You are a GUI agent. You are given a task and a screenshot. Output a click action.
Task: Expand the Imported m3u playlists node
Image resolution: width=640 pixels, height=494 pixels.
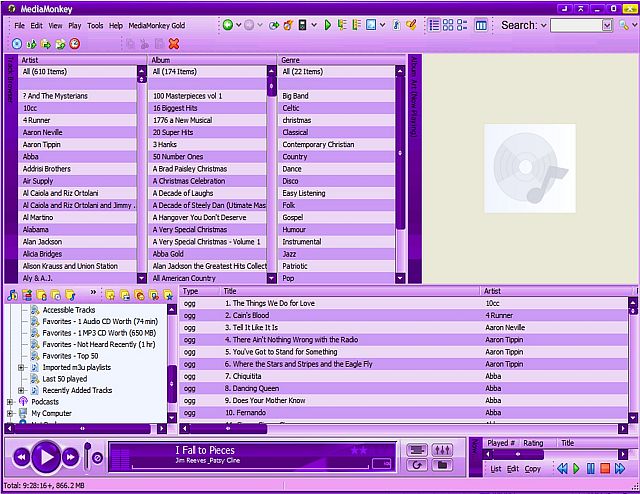coord(21,367)
